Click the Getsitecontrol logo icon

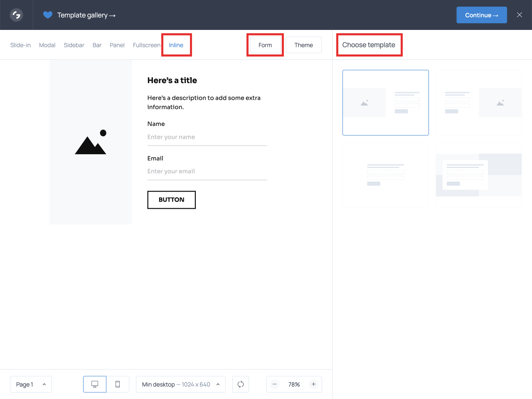[16, 15]
